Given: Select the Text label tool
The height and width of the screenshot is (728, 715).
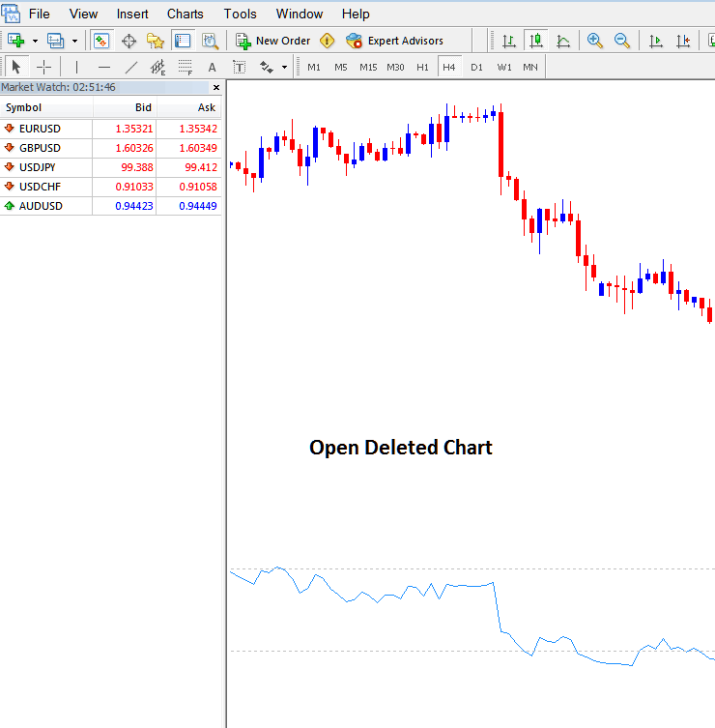Looking at the screenshot, I should pos(213,67).
